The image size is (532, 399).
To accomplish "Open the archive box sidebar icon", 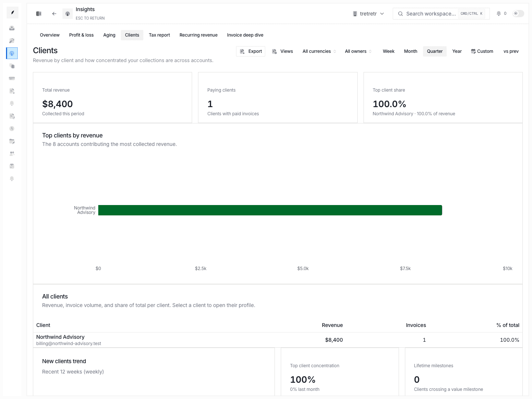I will tap(12, 166).
